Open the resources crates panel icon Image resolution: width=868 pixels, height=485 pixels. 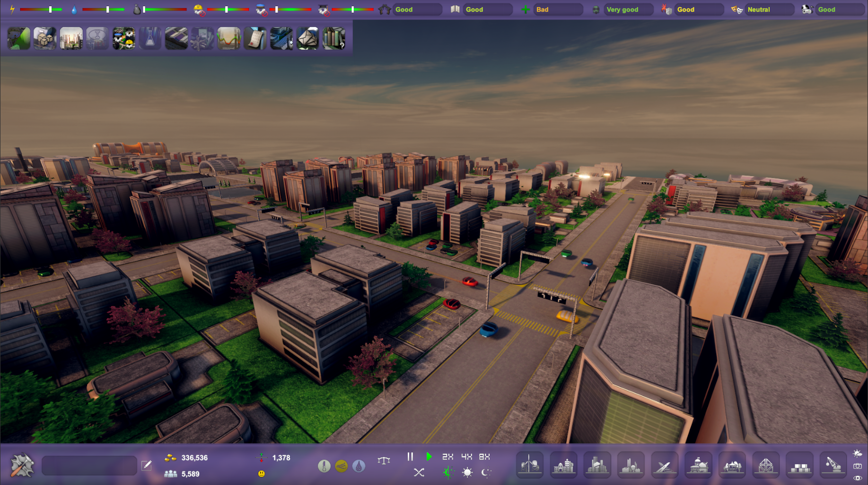(45, 38)
